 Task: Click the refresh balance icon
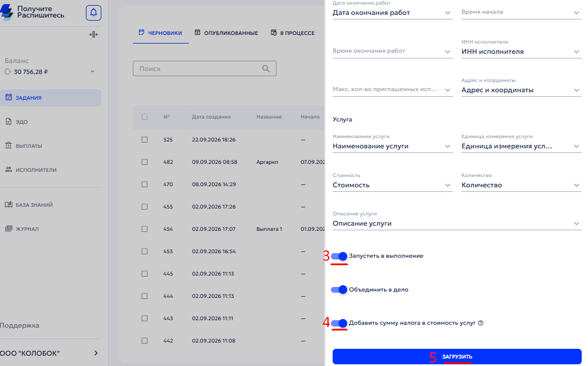point(7,72)
